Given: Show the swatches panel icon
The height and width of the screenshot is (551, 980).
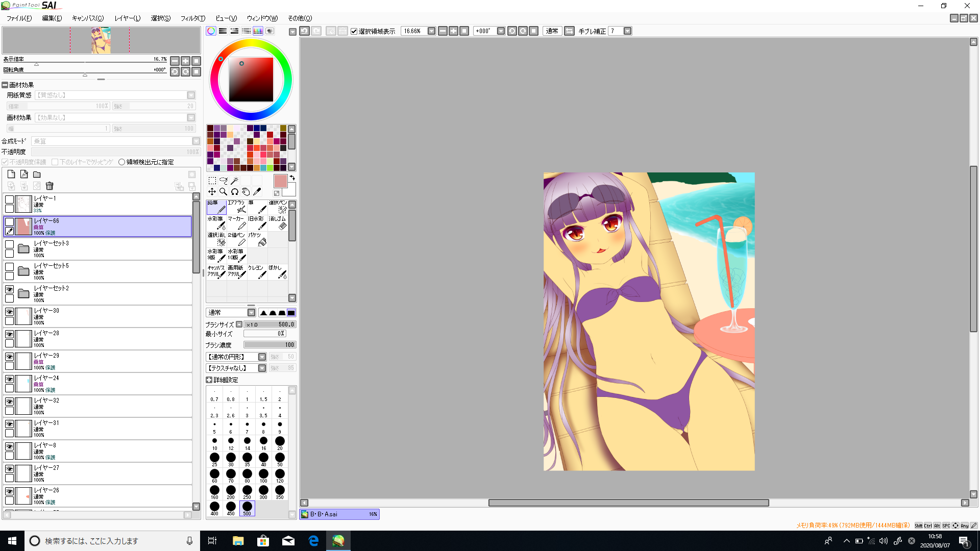Looking at the screenshot, I should [x=258, y=31].
